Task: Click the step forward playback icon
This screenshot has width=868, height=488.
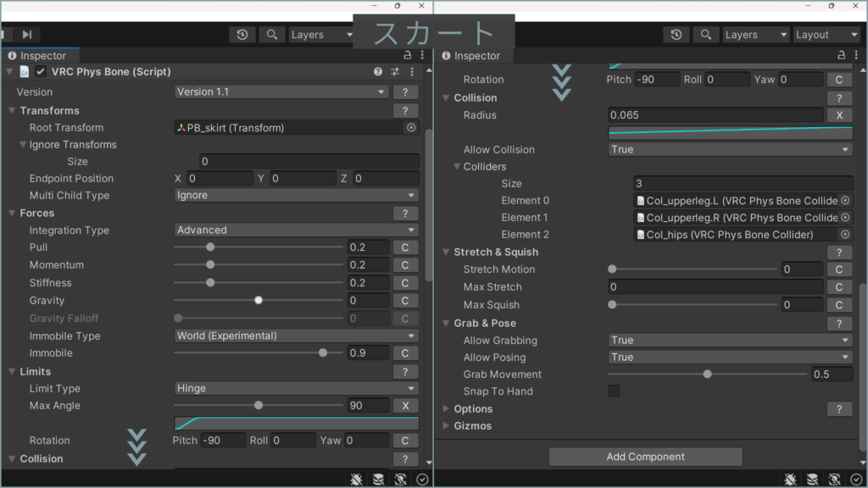Action: [27, 35]
